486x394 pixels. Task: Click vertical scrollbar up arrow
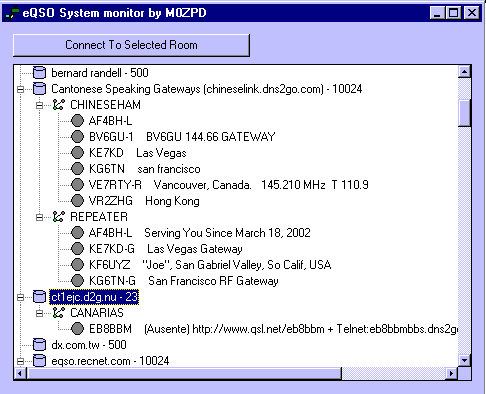tap(464, 71)
